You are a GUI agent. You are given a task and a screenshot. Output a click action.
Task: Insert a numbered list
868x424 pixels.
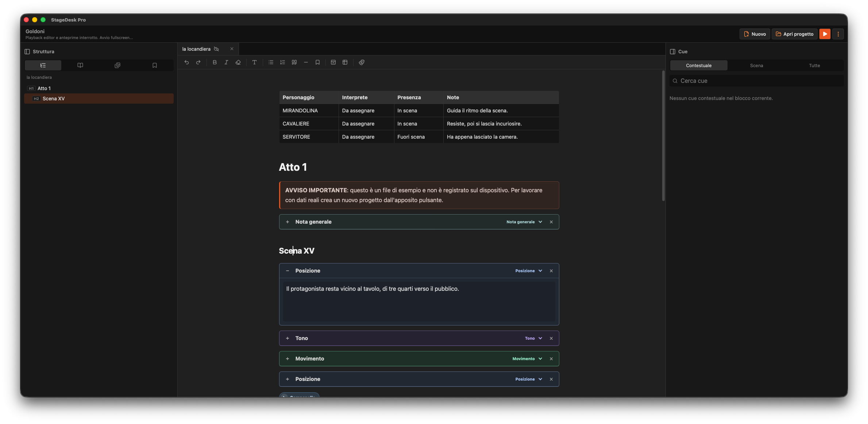point(282,62)
